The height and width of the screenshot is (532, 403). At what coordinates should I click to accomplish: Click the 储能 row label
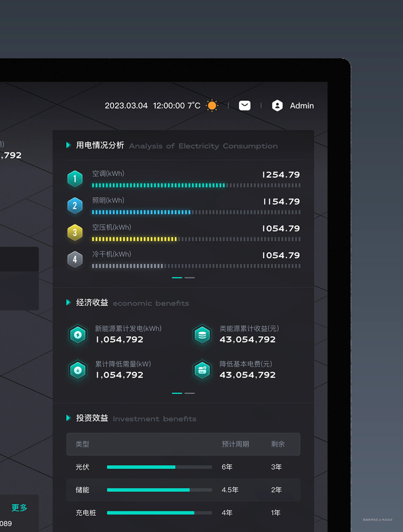coord(82,490)
